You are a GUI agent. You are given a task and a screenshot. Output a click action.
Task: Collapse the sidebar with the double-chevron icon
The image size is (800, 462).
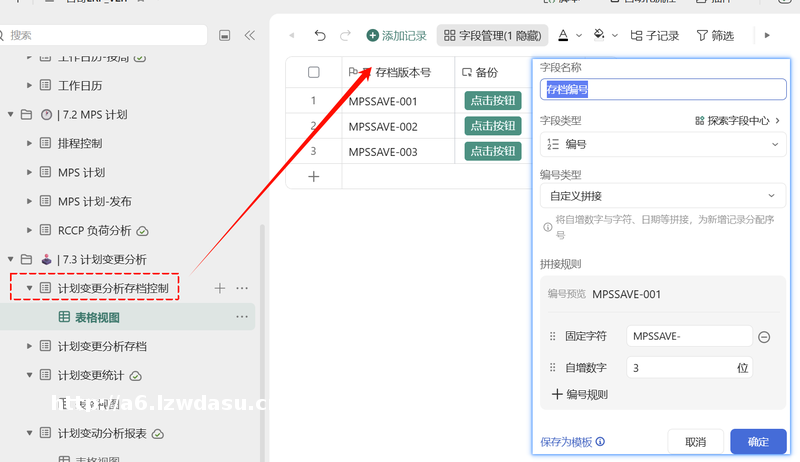[x=249, y=35]
